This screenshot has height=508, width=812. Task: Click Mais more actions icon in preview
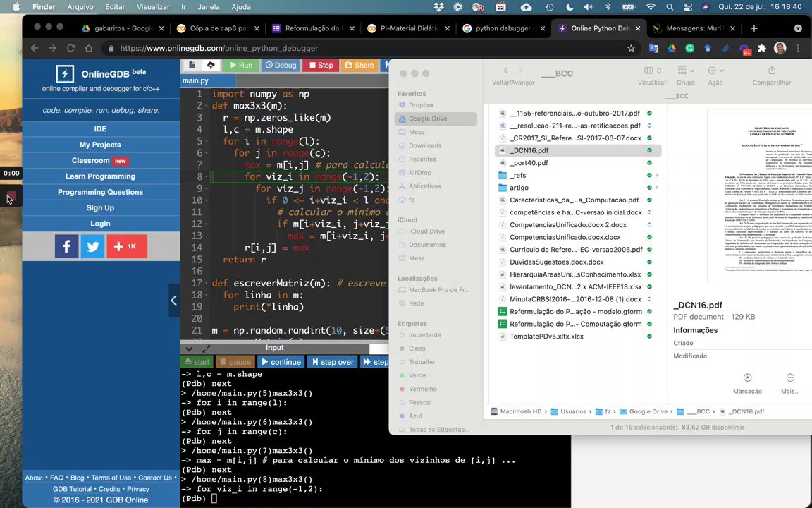point(790,378)
